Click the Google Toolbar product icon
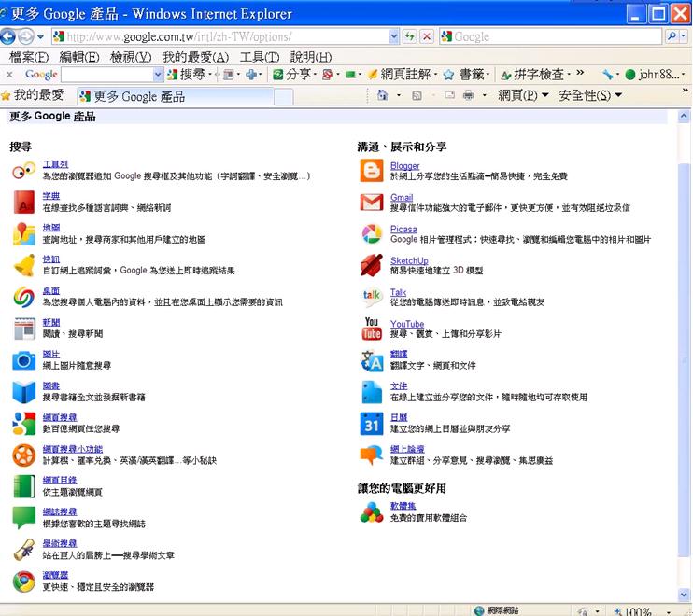 tap(24, 171)
